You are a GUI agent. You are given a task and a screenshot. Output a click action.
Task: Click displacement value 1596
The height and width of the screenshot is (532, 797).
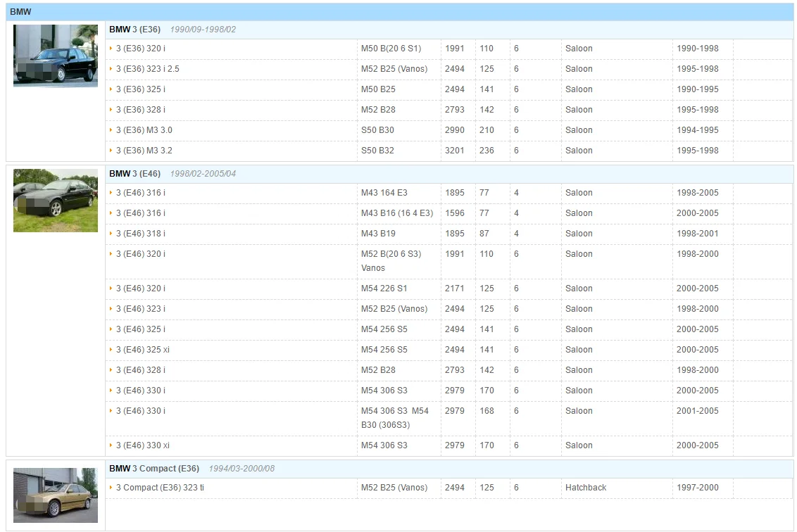coord(454,213)
